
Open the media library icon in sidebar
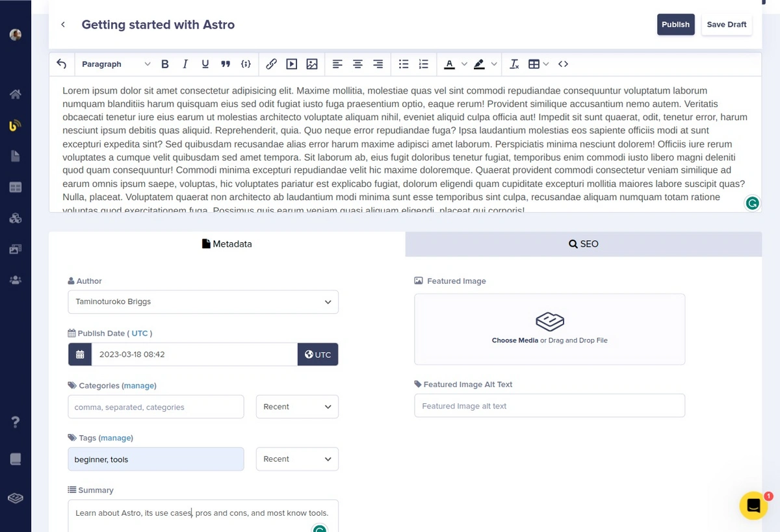[x=16, y=249]
